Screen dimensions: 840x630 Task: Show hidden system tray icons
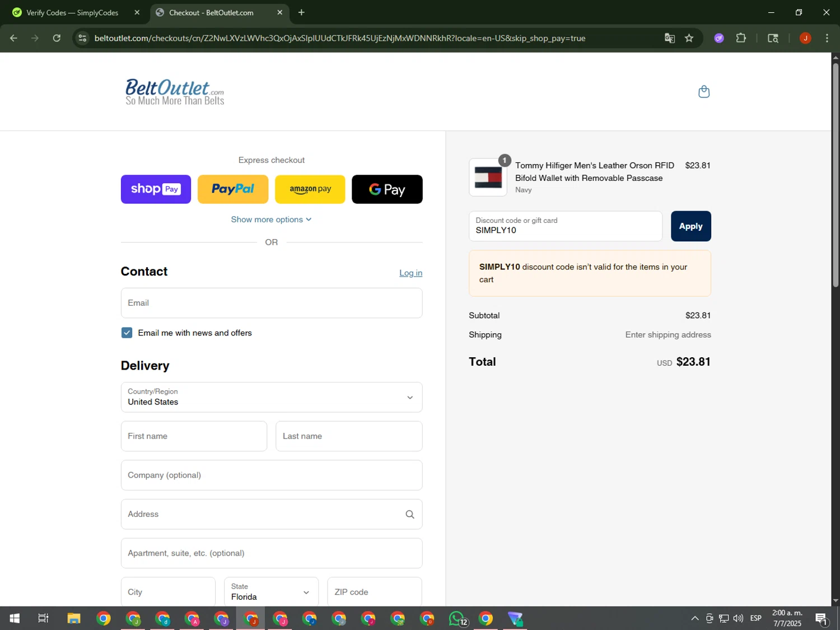coord(694,618)
